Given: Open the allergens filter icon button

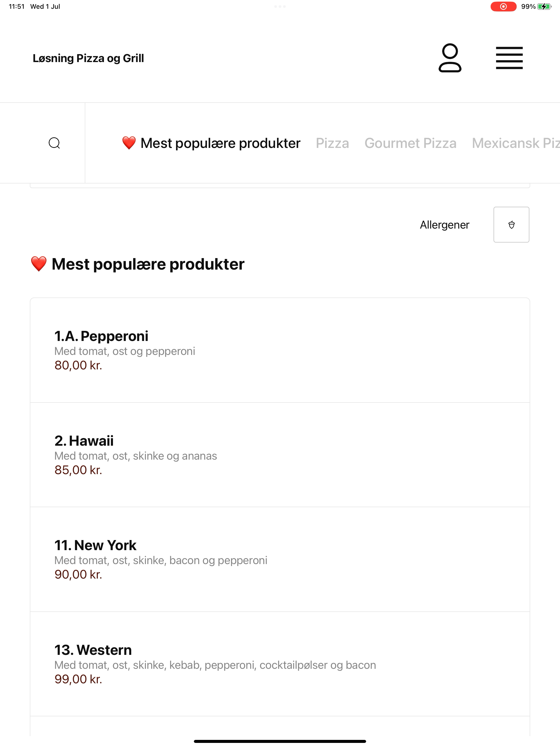Looking at the screenshot, I should (511, 224).
